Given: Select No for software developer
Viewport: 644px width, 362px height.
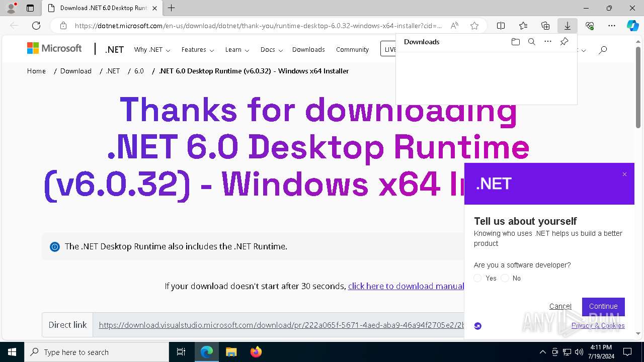Looking at the screenshot, I should [505, 278].
